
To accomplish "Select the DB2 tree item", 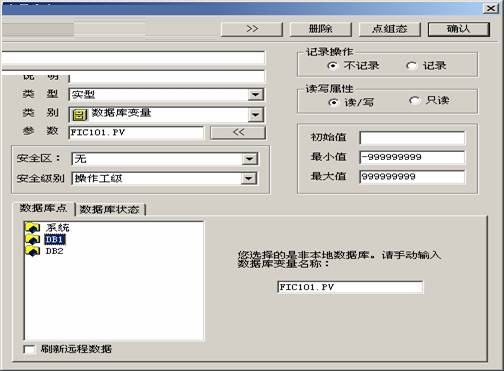I will coord(54,251).
